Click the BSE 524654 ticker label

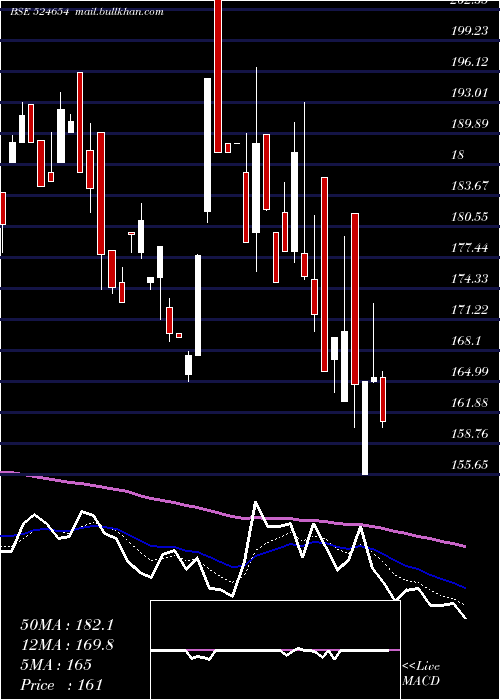click(39, 12)
